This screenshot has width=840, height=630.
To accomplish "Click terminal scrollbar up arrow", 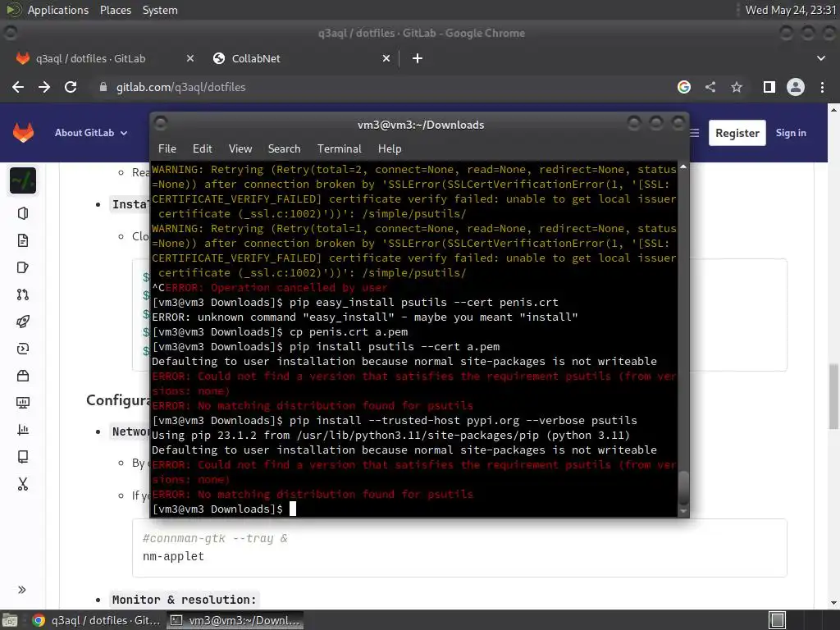I will [x=683, y=167].
